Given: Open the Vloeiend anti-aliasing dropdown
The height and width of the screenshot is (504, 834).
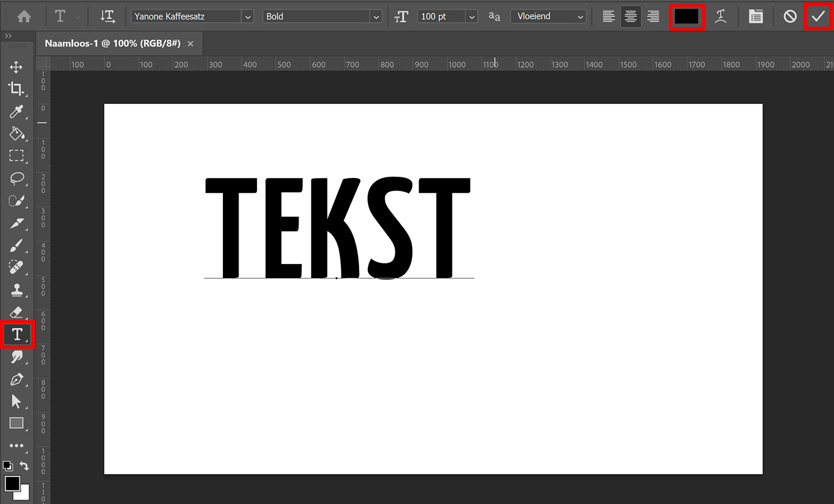Looking at the screenshot, I should (x=580, y=16).
